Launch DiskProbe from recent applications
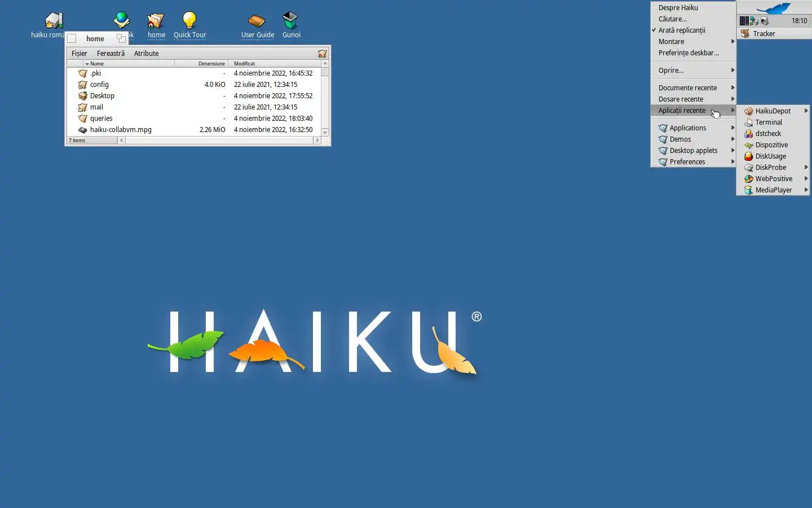 point(773,168)
